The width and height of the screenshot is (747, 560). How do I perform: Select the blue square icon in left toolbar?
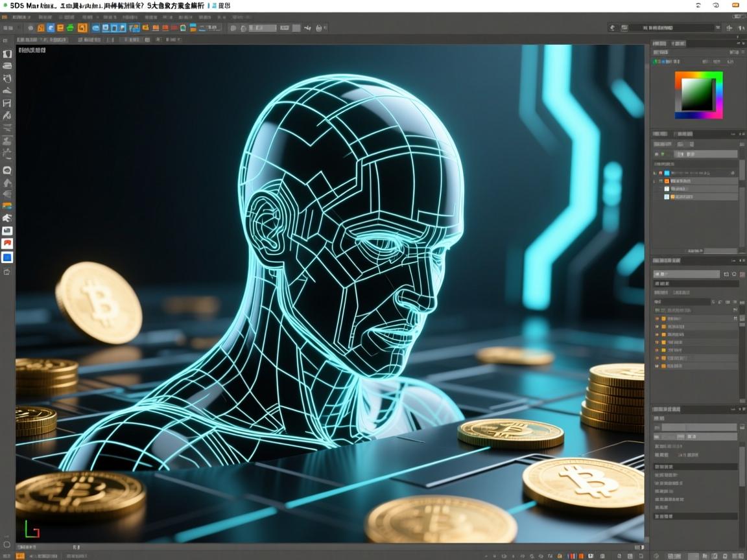7,257
